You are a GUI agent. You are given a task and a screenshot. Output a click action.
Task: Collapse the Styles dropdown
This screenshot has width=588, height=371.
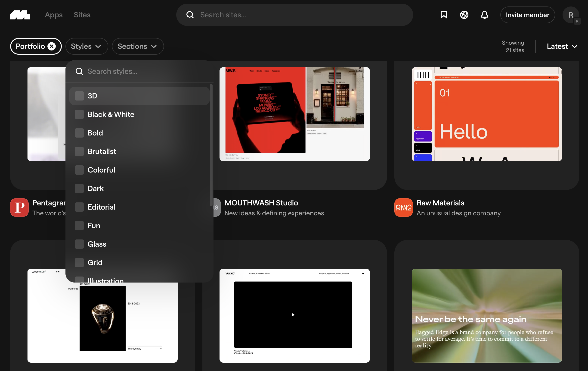tap(87, 47)
